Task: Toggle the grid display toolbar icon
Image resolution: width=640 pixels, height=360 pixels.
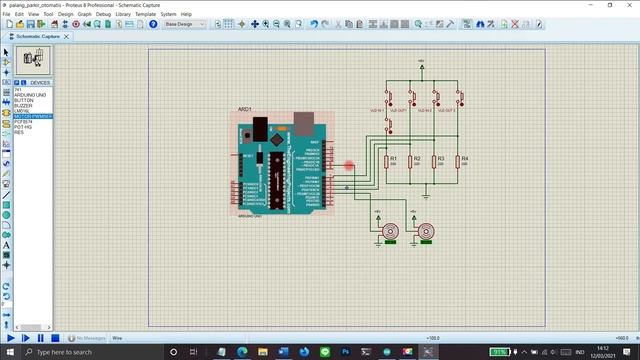Action: [x=229, y=24]
